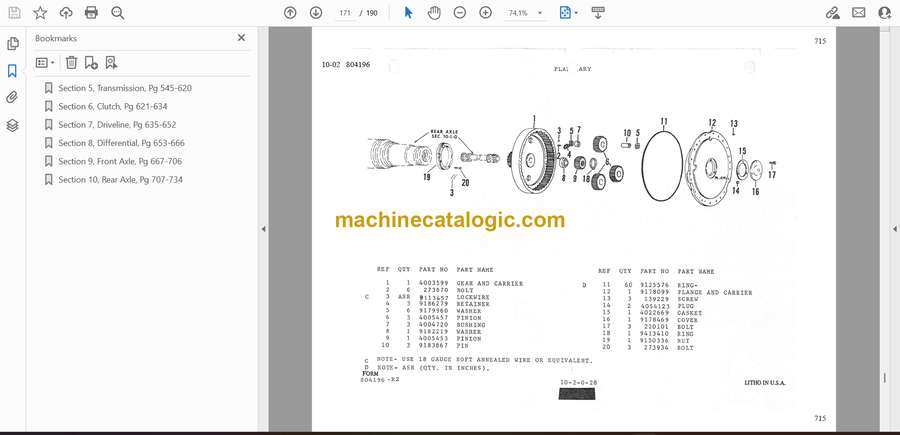Bookmark this file with the star icon

[40, 13]
